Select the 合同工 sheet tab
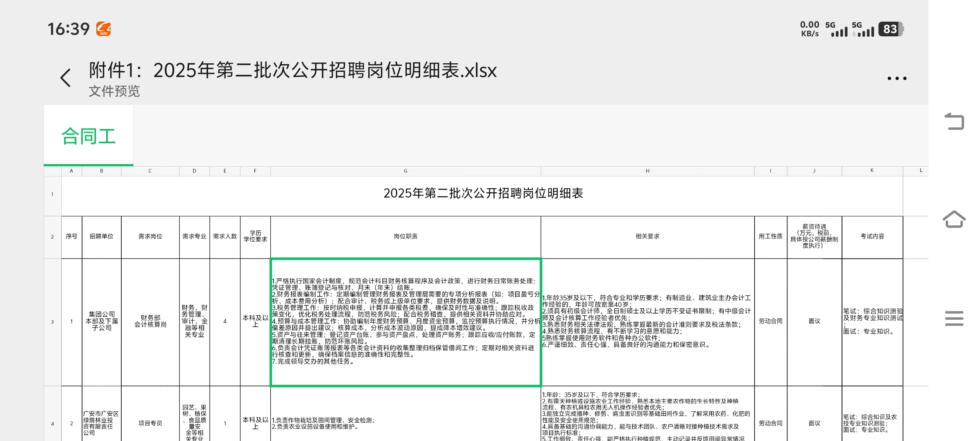The width and height of the screenshot is (980, 441). [89, 136]
